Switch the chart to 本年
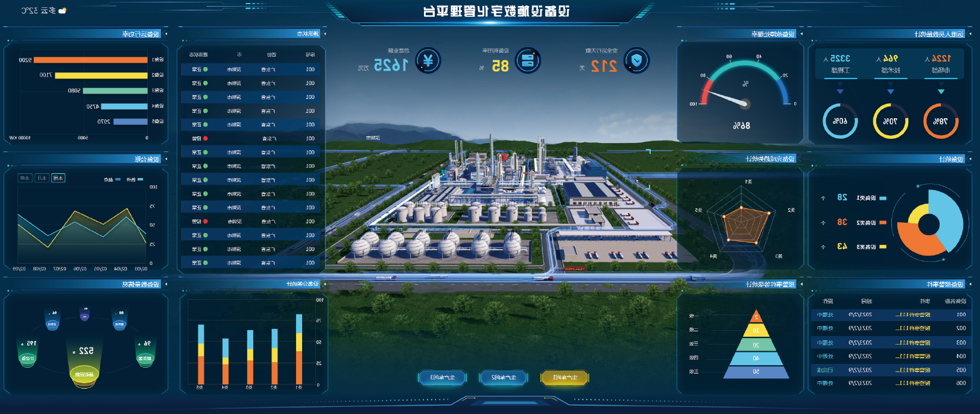This screenshot has height=414, width=980. point(25,178)
